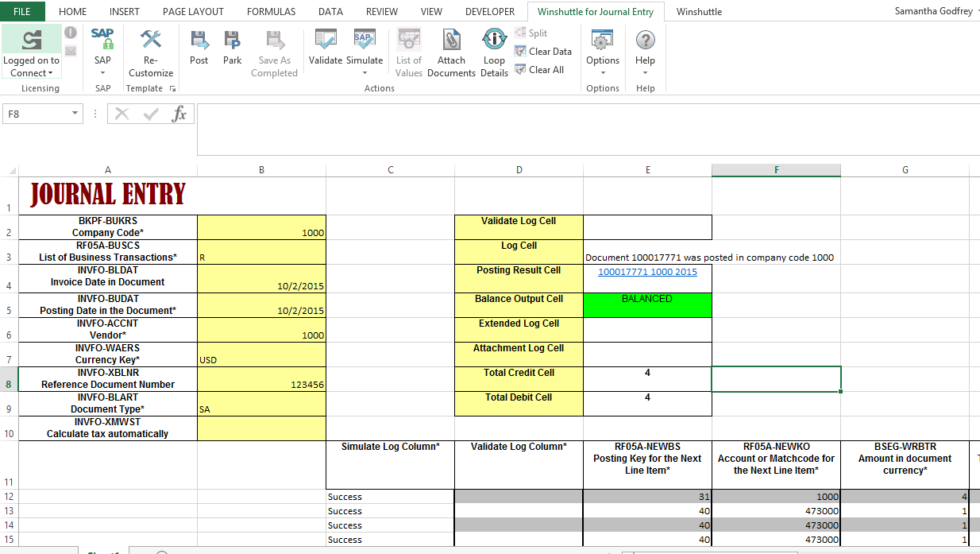Click the formula bar cancel X icon
The image size is (980, 554).
pos(122,114)
